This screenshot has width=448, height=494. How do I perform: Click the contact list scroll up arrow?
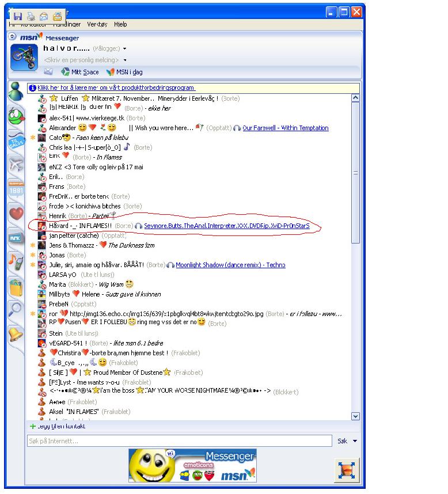pyautogui.click(x=355, y=98)
